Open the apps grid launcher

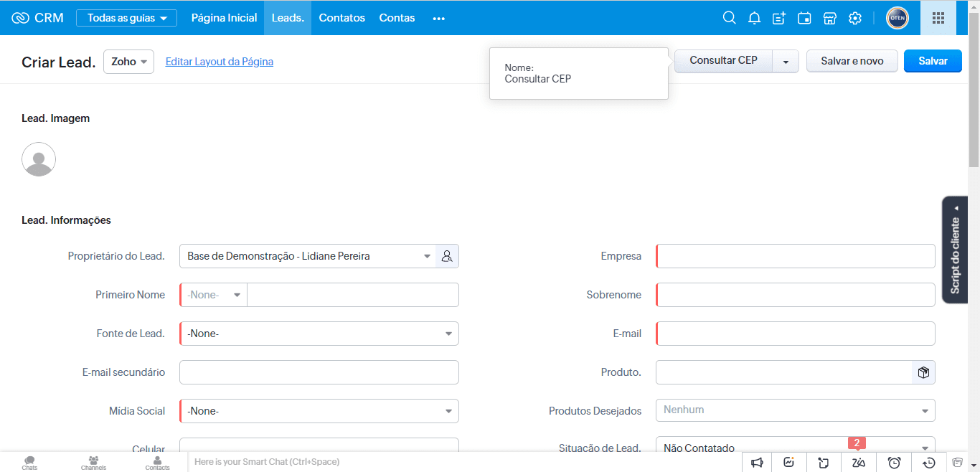pos(938,18)
